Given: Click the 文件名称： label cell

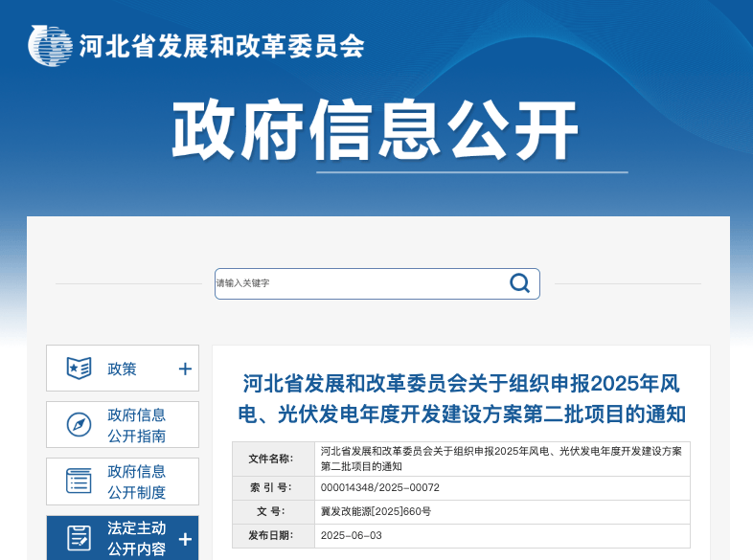Looking at the screenshot, I should (273, 459).
